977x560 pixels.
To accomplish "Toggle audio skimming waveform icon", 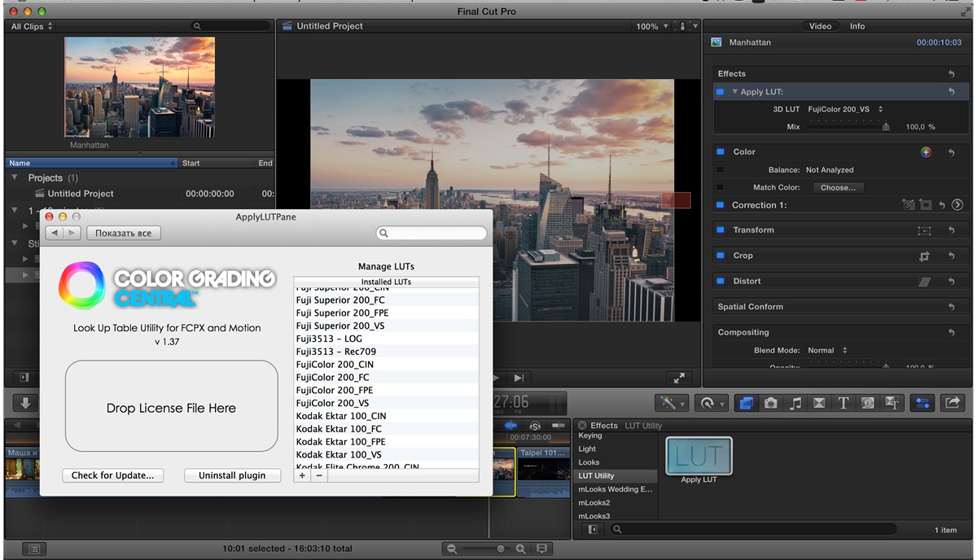I will 511,426.
